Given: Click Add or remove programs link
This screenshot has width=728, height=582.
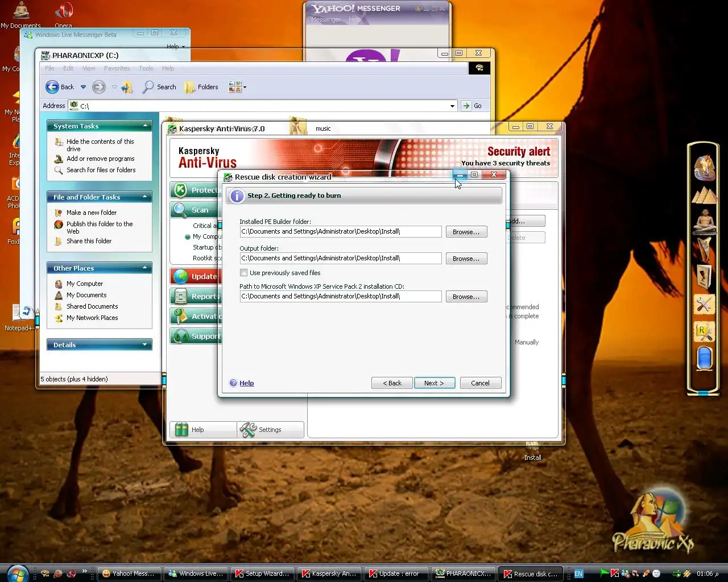Looking at the screenshot, I should (x=100, y=159).
